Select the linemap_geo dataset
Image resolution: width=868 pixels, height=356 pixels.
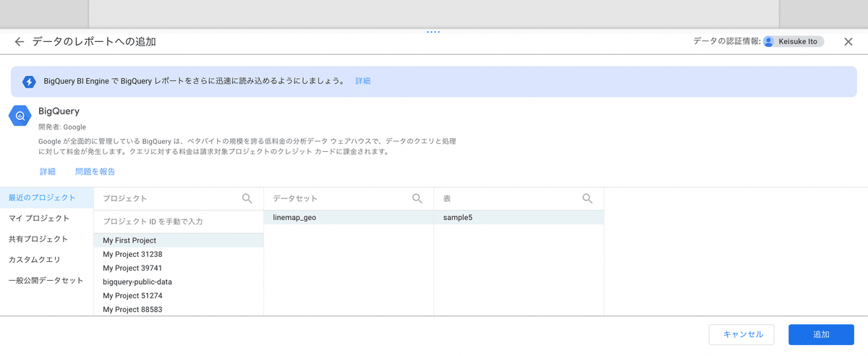click(x=349, y=217)
